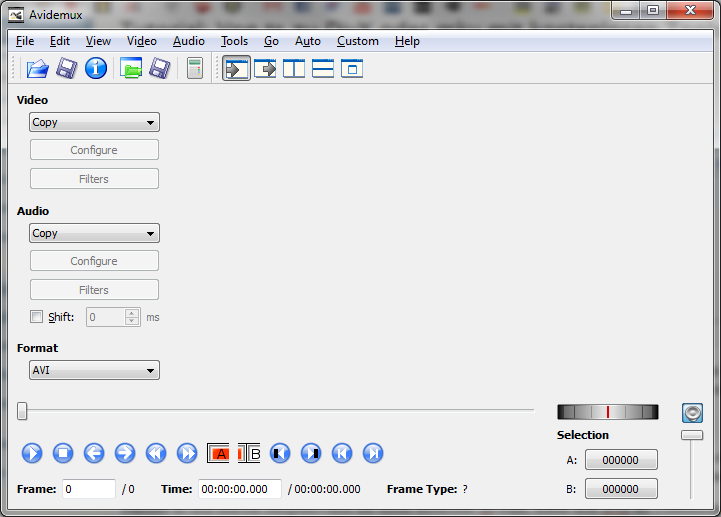Show file information with the blue info icon
The height and width of the screenshot is (517, 721).
point(96,69)
